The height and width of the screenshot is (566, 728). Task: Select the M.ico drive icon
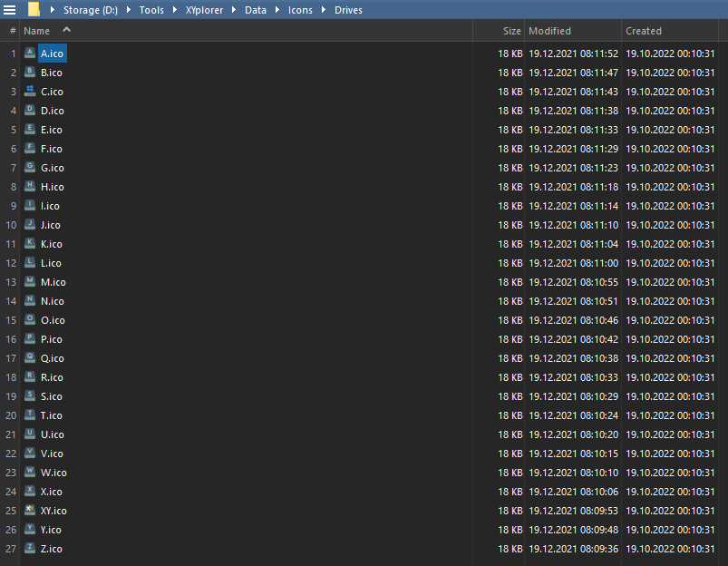[30, 282]
